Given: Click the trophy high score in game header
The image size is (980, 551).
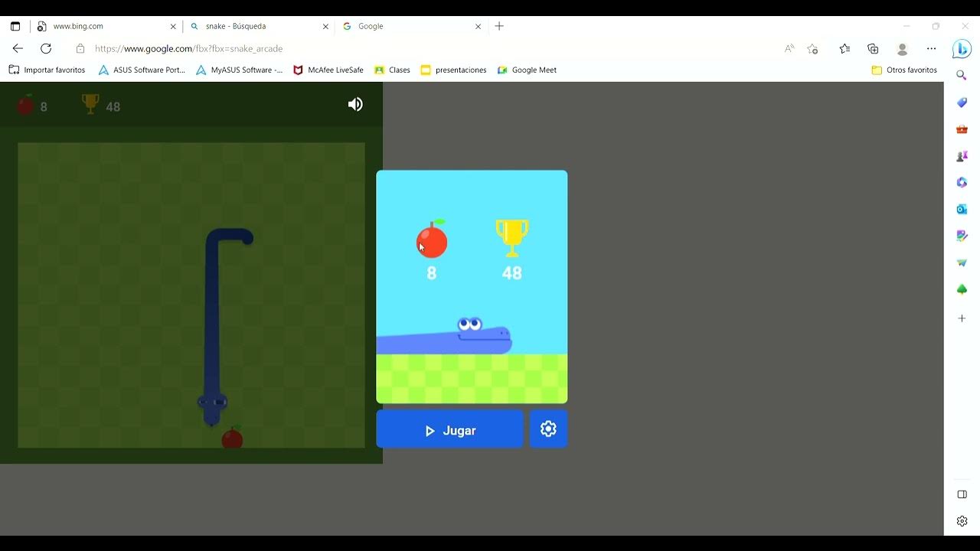Looking at the screenshot, I should [x=101, y=105].
